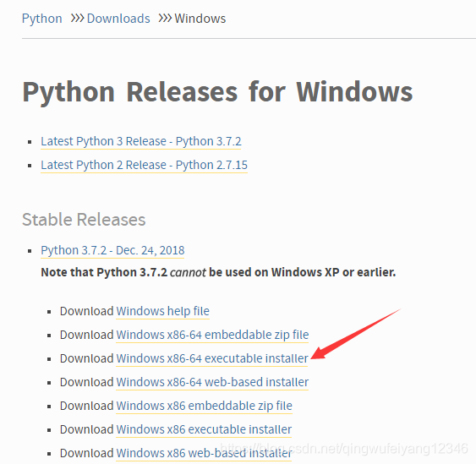The image size is (476, 464).
Task: Click the Stable Releases heading
Action: point(84,220)
